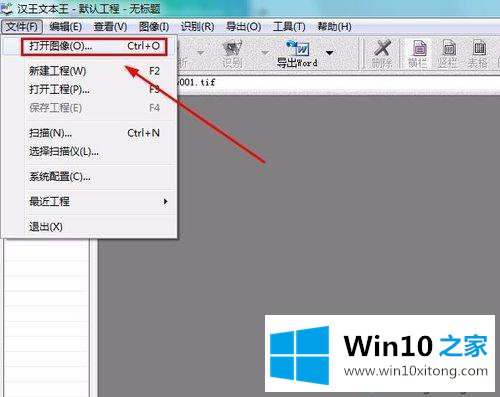Open dropdown arrow right of 识别 button
The width and height of the screenshot is (500, 397).
tap(265, 53)
